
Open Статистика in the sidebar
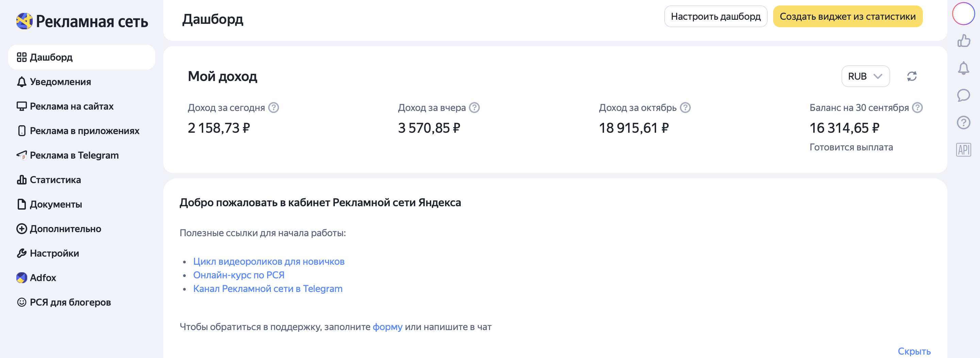[55, 180]
